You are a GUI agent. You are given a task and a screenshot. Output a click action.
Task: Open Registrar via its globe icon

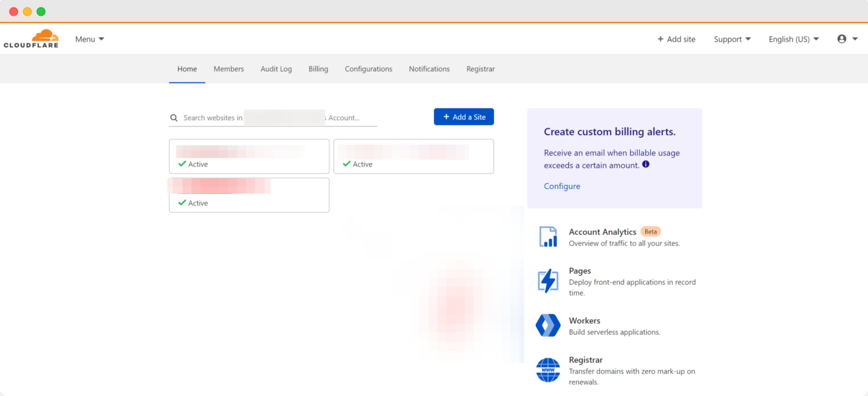tap(547, 369)
